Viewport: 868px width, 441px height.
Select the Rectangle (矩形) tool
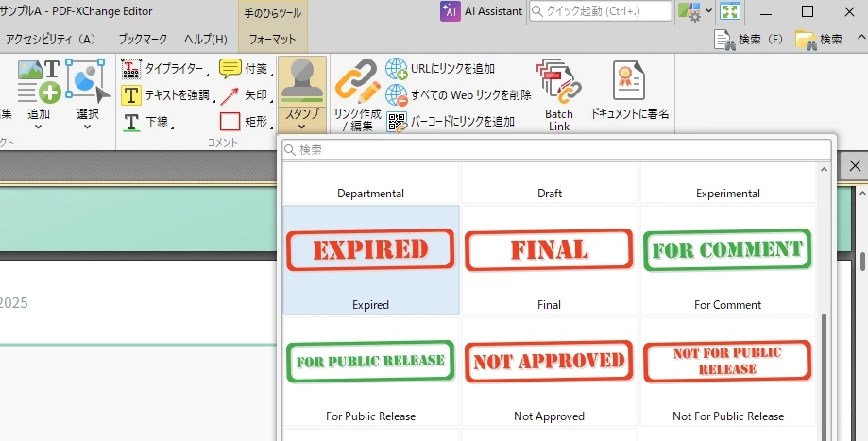[x=246, y=121]
